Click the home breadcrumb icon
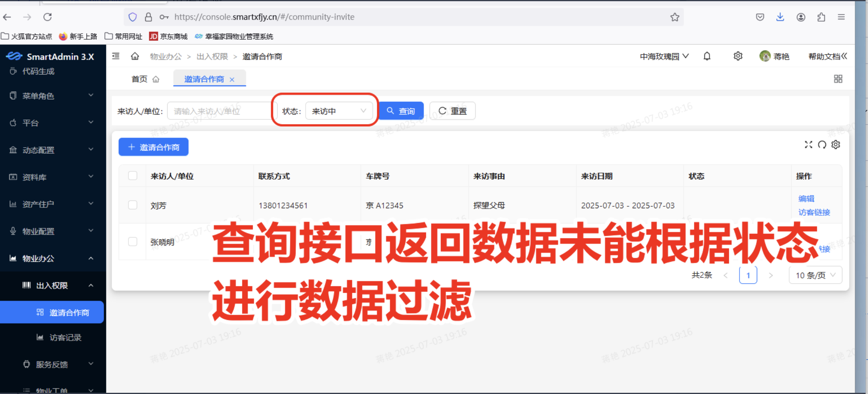The height and width of the screenshot is (394, 868). tap(135, 56)
